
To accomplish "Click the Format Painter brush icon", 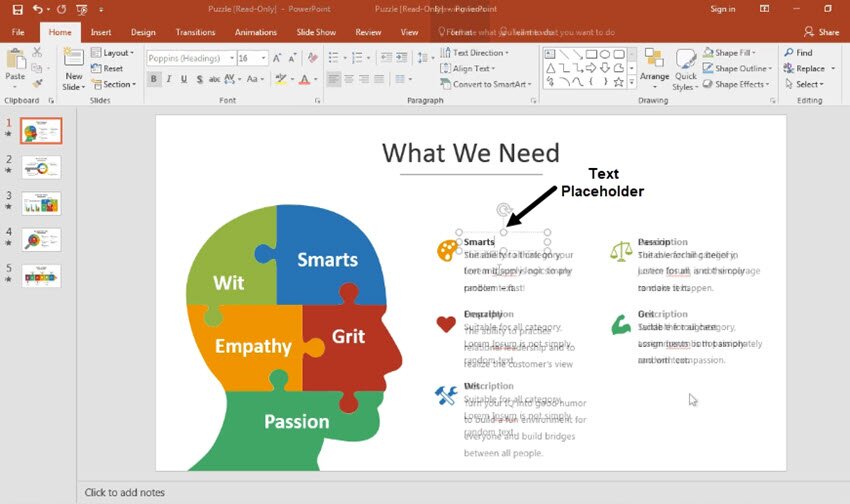I will point(36,84).
